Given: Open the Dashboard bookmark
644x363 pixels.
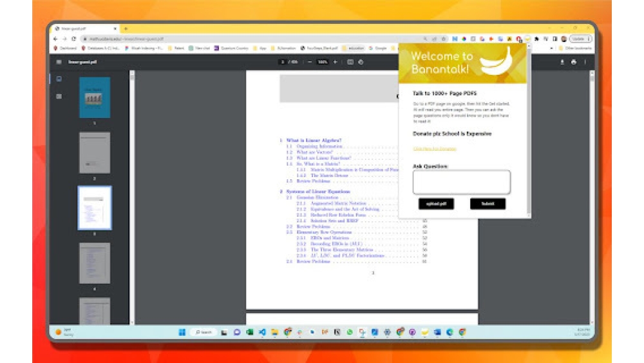Looking at the screenshot, I should 65,48.
